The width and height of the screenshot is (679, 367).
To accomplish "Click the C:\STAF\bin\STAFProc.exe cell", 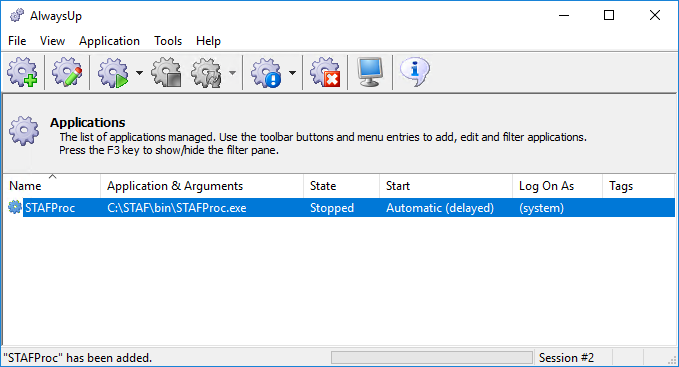I will tap(177, 208).
